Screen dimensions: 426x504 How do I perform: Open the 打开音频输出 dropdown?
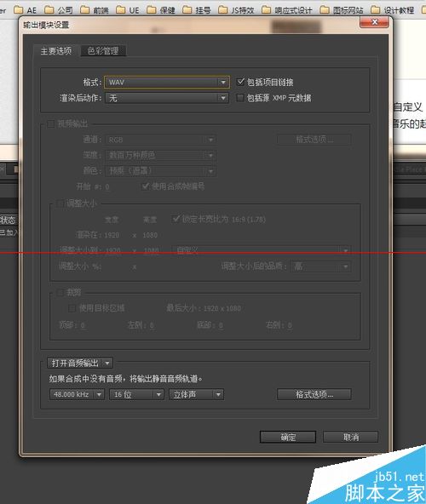[80, 364]
